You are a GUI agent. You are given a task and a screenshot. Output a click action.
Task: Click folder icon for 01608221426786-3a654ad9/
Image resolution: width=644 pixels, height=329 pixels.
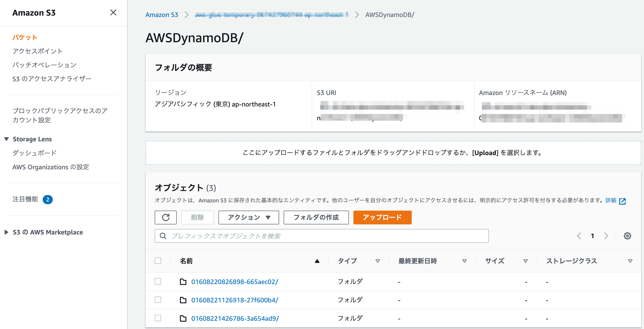pyautogui.click(x=183, y=318)
